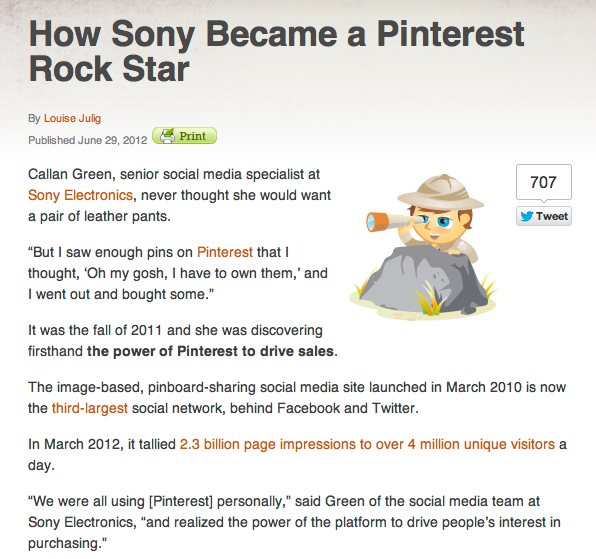This screenshot has width=596, height=559.
Task: Click the article headline about Sony
Action: point(276,51)
